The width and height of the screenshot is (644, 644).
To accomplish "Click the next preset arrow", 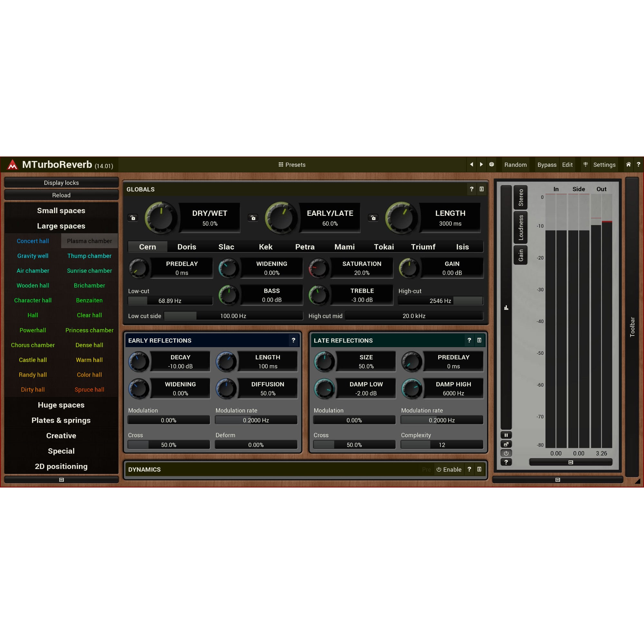I will click(x=481, y=164).
